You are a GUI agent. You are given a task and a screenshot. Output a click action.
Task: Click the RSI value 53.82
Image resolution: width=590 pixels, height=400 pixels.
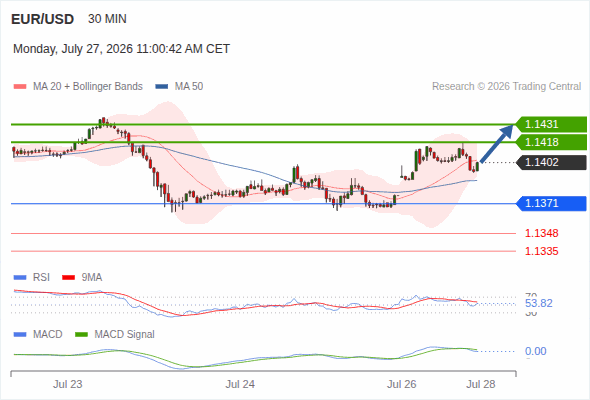tap(539, 303)
